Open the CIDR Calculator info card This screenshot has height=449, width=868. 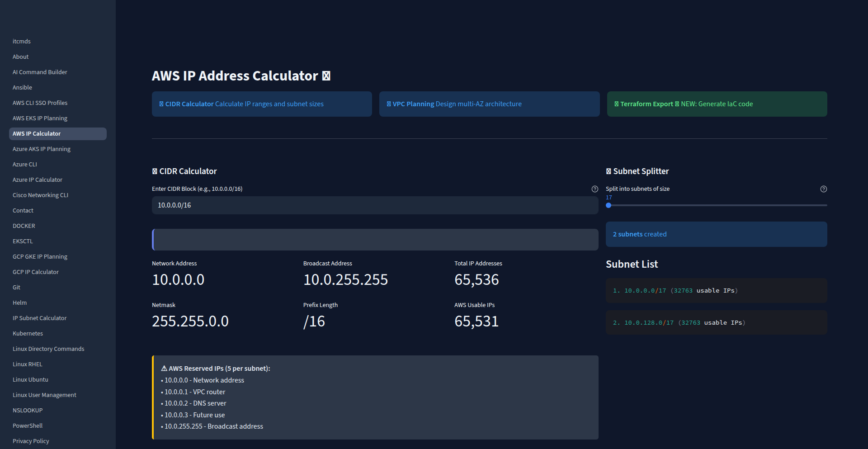(x=262, y=104)
